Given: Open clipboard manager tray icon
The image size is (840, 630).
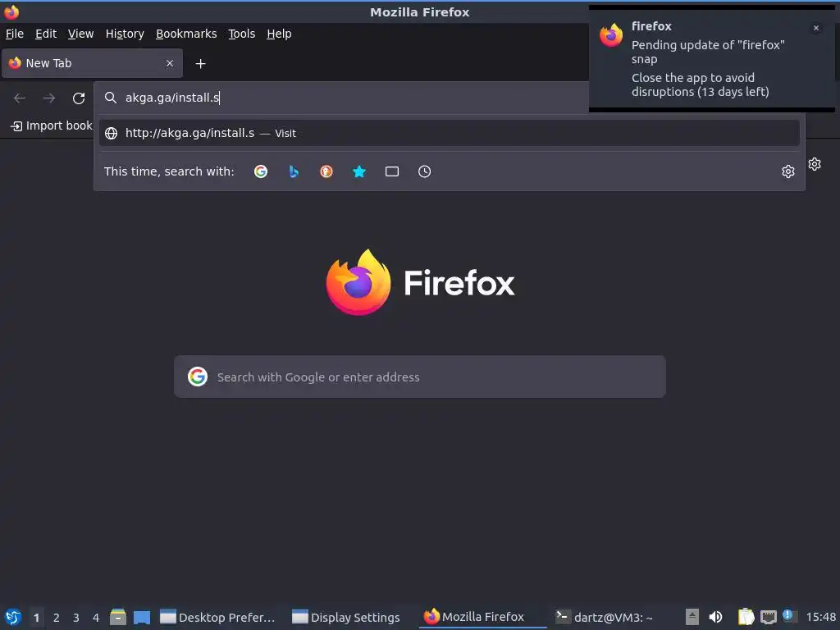Looking at the screenshot, I should [746, 617].
